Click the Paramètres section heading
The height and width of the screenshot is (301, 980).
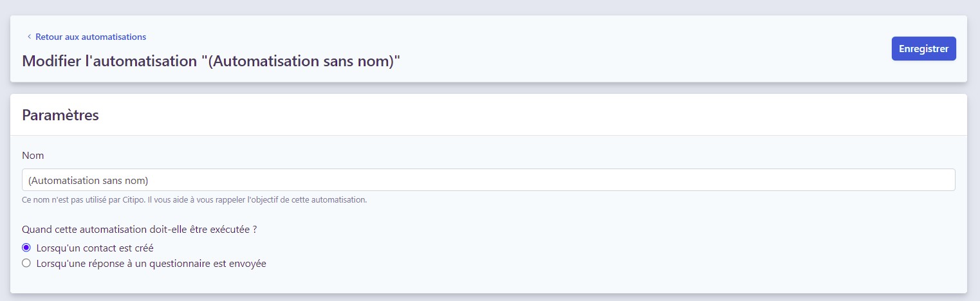click(60, 115)
